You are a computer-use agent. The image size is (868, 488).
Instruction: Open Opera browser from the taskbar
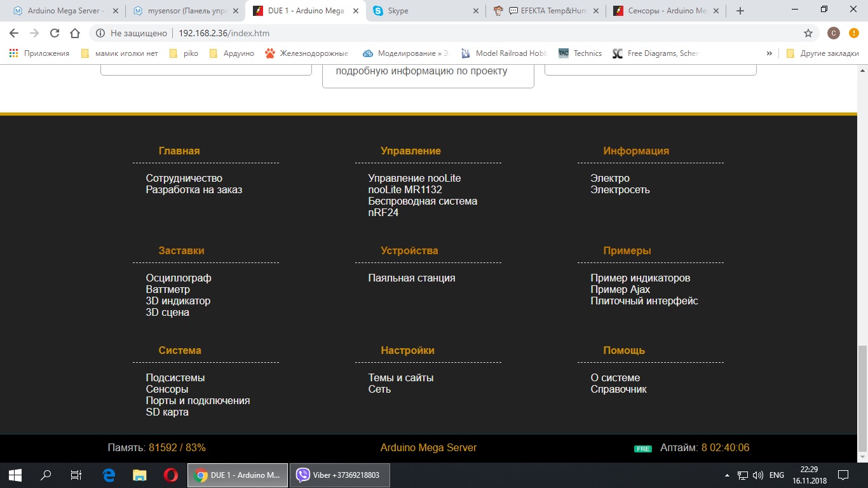point(170,475)
